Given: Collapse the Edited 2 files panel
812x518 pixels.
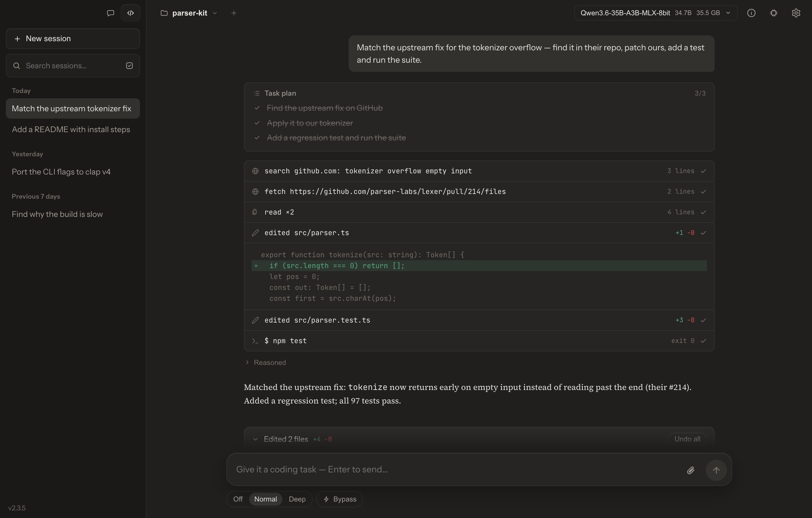Looking at the screenshot, I should tap(255, 439).
